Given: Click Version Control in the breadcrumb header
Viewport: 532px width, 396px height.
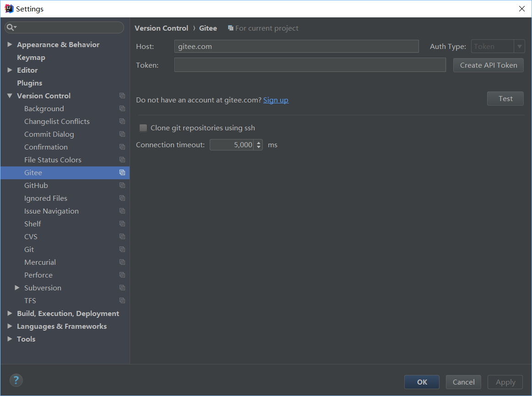Looking at the screenshot, I should (x=161, y=28).
